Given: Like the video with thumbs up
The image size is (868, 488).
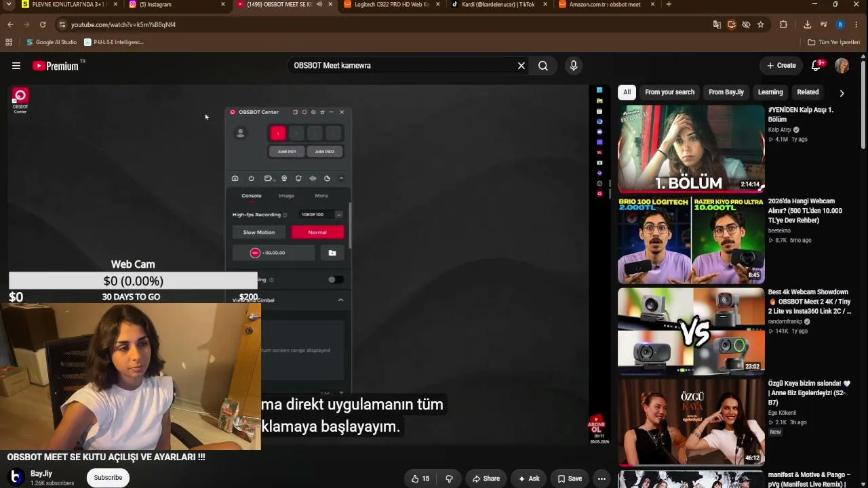Looking at the screenshot, I should pyautogui.click(x=420, y=479).
